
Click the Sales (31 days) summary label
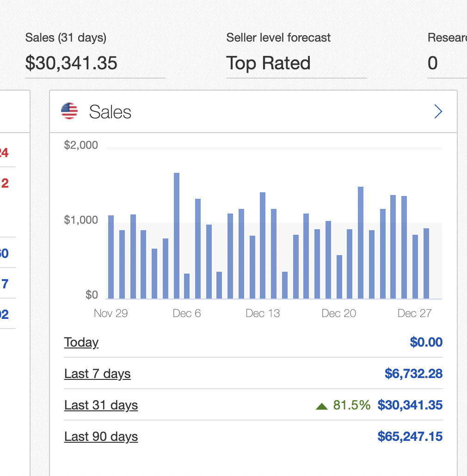click(x=66, y=38)
